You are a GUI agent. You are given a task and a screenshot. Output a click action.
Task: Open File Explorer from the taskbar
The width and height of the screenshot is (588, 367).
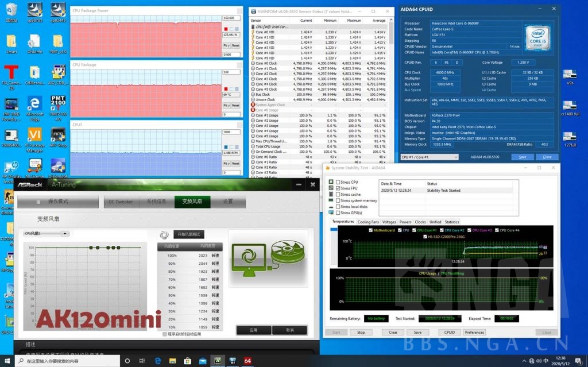[172, 361]
